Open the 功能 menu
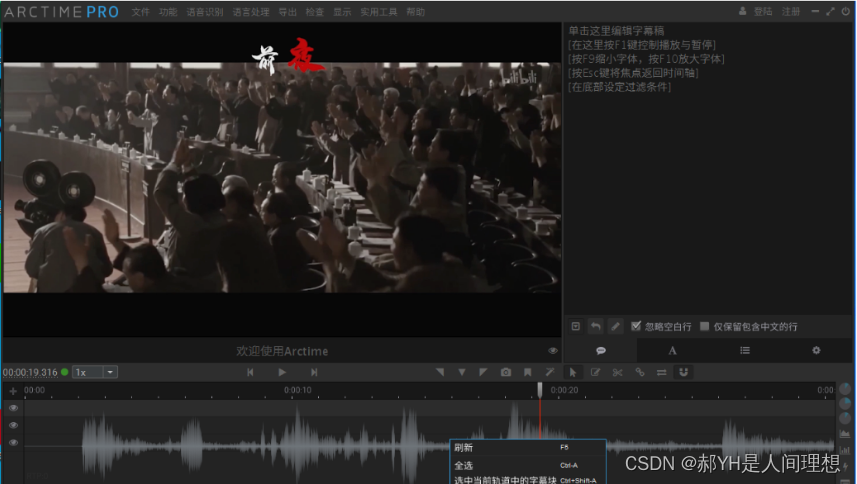This screenshot has width=857, height=484. coord(168,12)
